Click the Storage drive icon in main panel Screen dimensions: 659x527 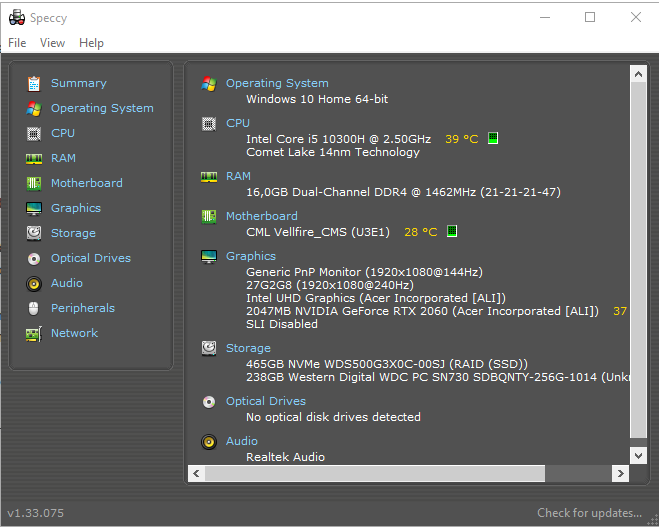coord(209,348)
